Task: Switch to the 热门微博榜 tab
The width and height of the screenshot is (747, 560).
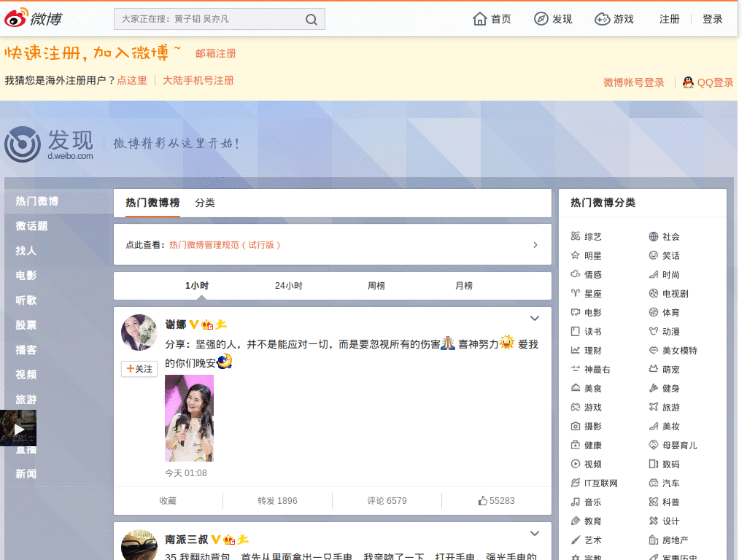Action: (x=152, y=203)
